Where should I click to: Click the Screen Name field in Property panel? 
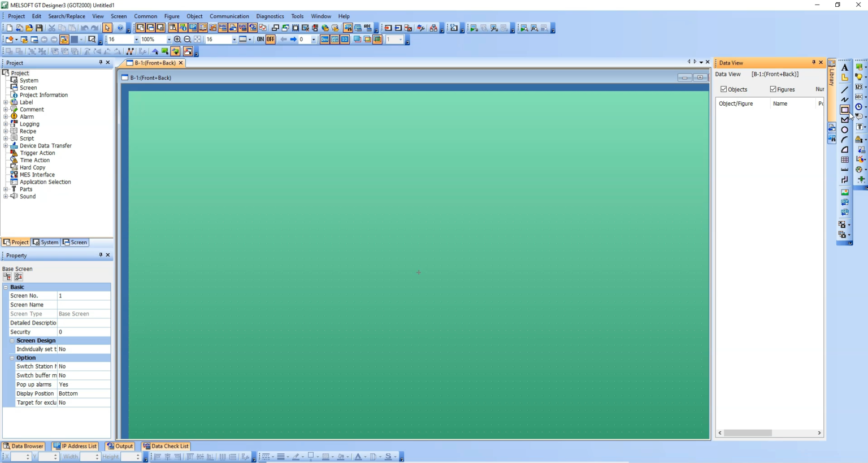(84, 305)
